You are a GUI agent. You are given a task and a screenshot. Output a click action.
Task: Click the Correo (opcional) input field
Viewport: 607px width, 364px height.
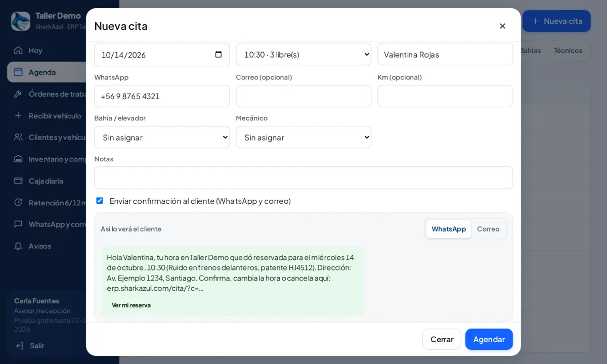[303, 96]
